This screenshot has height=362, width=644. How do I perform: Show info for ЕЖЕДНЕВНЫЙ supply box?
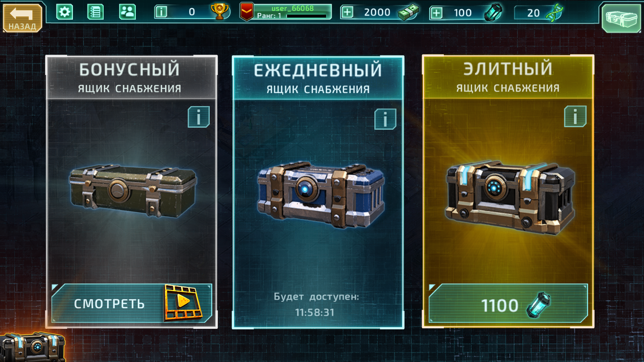point(385,119)
